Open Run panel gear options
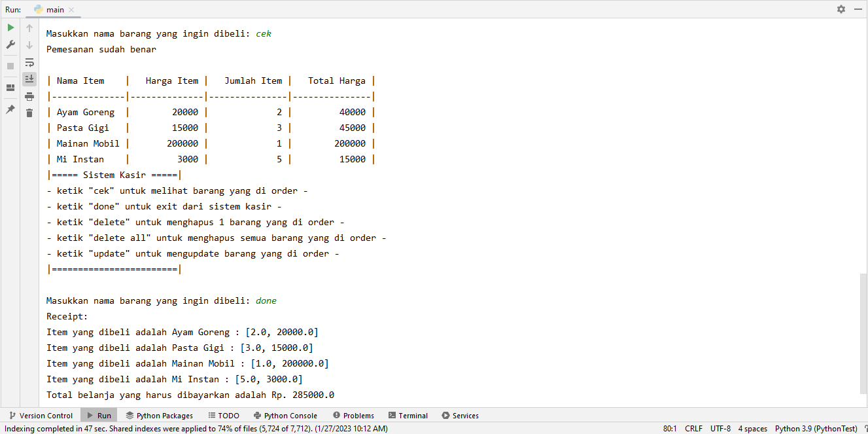The width and height of the screenshot is (868, 434). (841, 9)
